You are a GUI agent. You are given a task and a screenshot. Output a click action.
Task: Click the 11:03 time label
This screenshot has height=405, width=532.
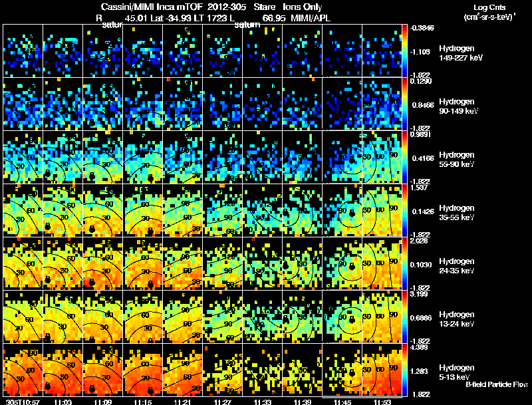tap(63, 402)
